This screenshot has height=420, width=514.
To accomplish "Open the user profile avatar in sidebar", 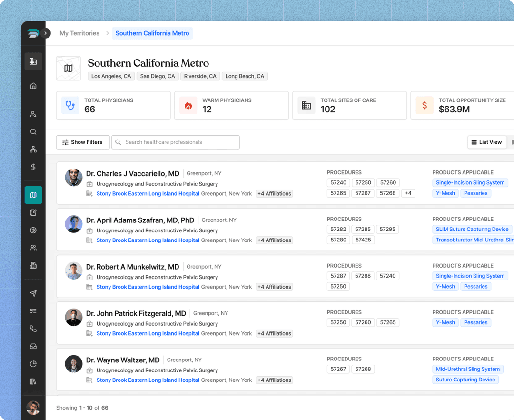I will click(33, 408).
